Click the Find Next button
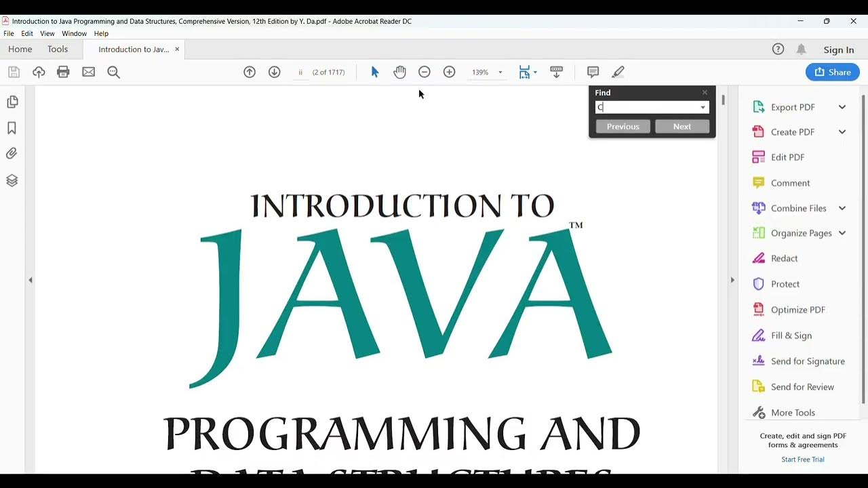868x488 pixels. [x=682, y=127]
